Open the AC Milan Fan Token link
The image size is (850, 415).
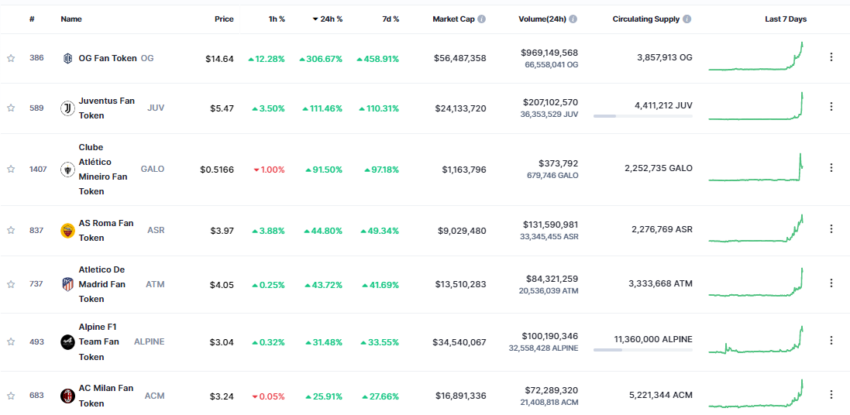105,394
